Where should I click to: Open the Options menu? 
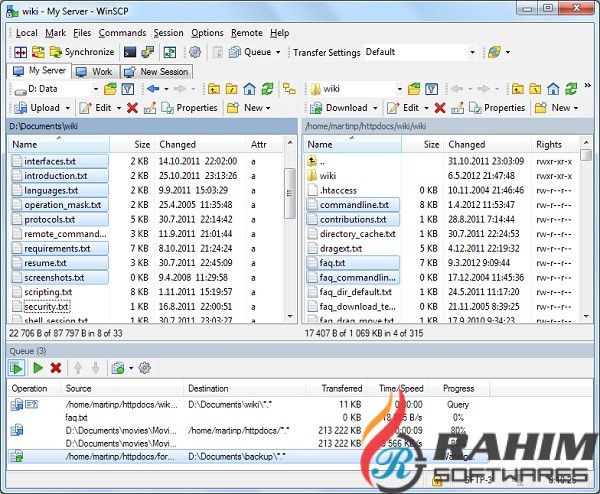tap(207, 33)
